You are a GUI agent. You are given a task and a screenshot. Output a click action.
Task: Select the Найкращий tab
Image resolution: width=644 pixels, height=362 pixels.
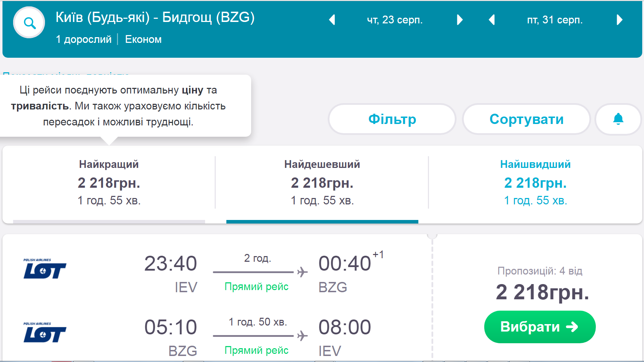[x=109, y=182]
